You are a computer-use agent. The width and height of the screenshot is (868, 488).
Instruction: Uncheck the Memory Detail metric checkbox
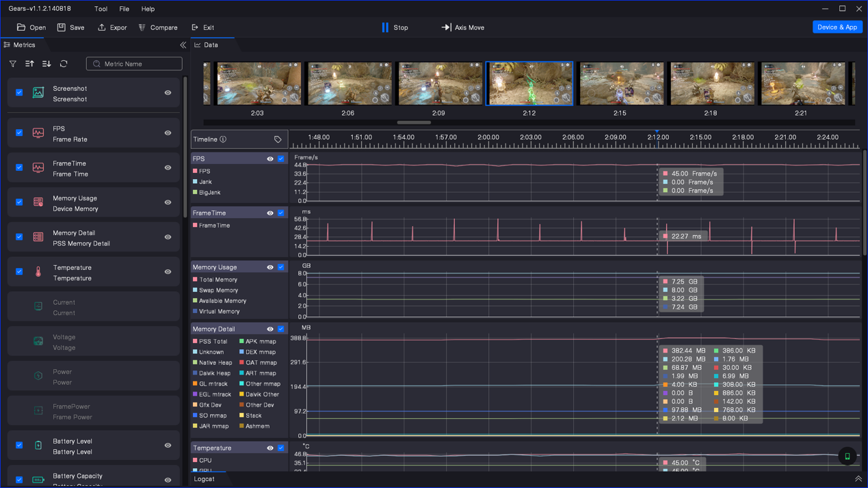pos(19,237)
